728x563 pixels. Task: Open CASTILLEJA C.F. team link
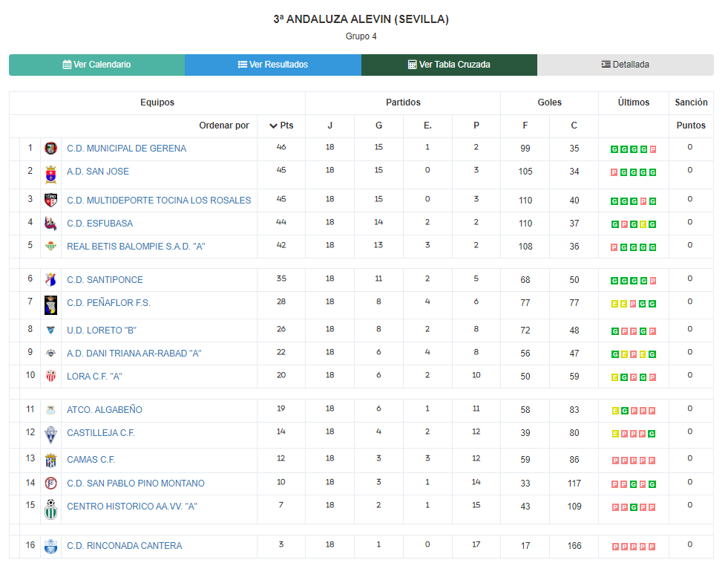click(x=101, y=433)
